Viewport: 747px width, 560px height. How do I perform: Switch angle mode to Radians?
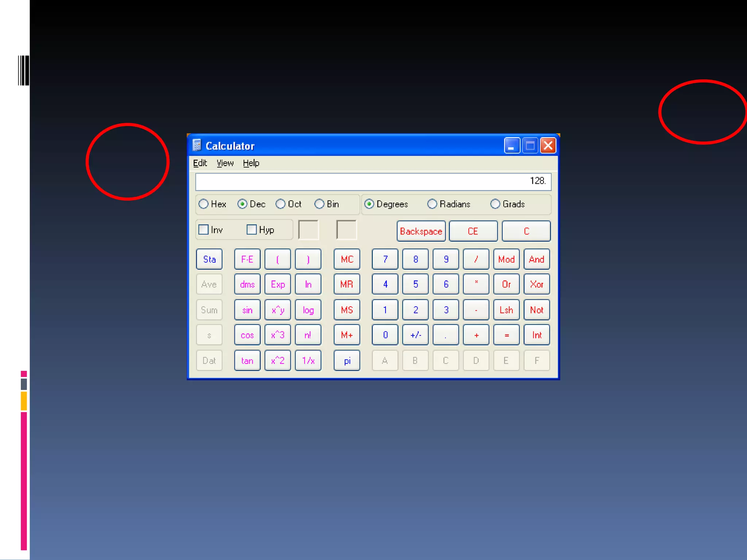coord(432,204)
